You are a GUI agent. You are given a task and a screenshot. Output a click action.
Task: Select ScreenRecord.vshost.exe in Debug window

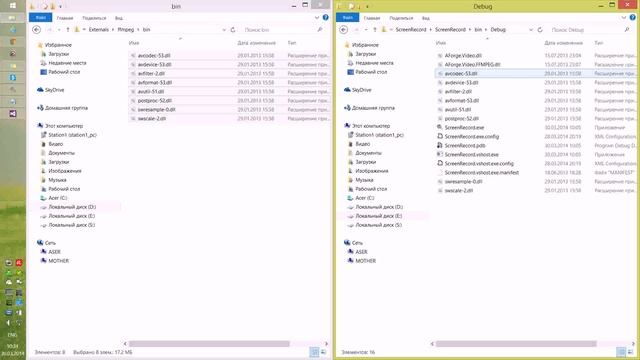pyautogui.click(x=471, y=155)
